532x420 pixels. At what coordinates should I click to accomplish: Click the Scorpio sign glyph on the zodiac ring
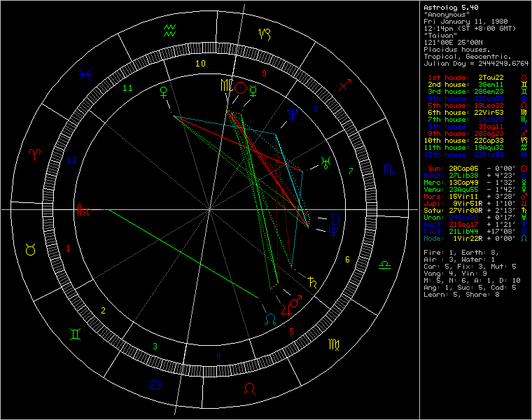(x=388, y=169)
